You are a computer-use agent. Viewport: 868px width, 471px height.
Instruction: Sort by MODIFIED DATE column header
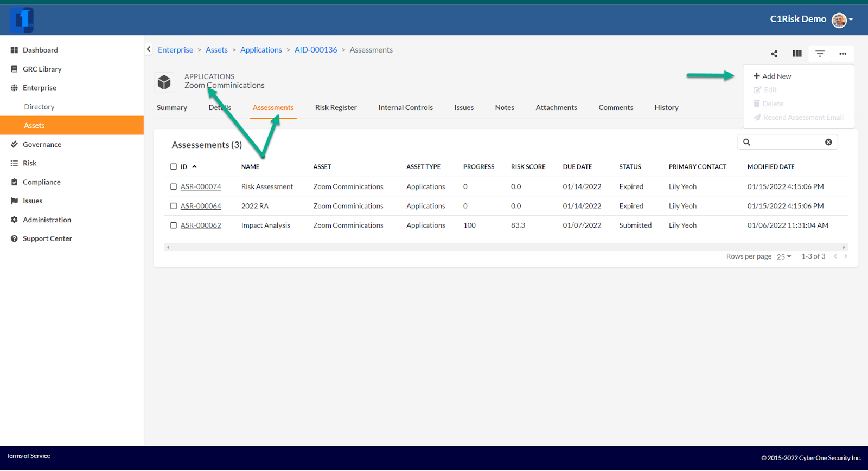(771, 167)
